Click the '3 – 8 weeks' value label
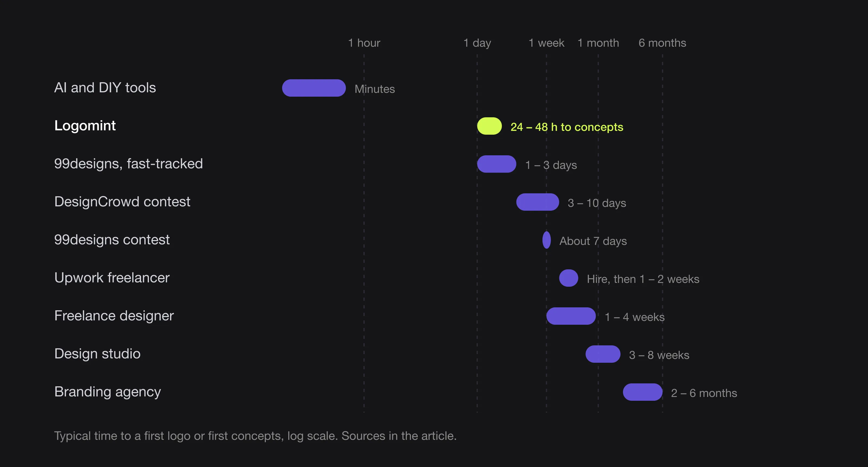 pos(659,355)
